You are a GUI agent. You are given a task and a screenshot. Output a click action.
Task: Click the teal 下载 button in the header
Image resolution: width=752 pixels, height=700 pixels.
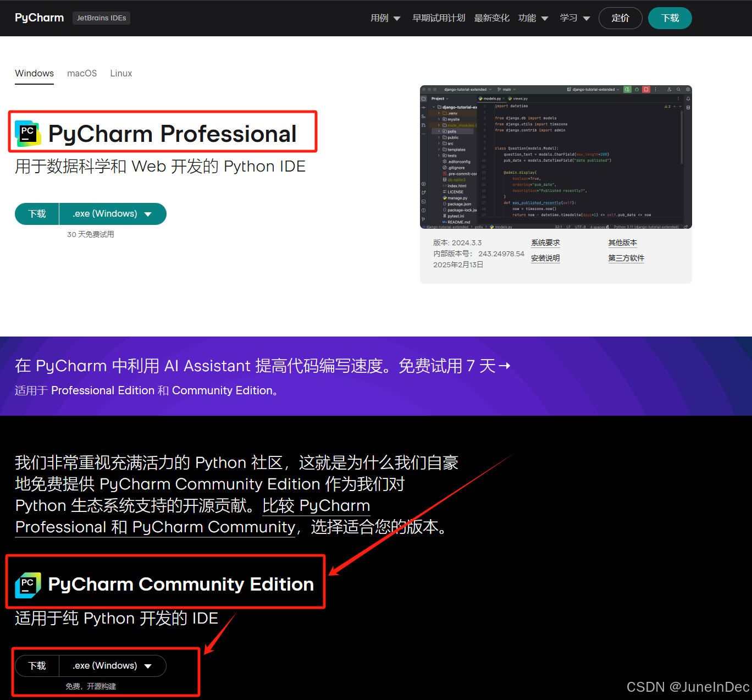670,18
